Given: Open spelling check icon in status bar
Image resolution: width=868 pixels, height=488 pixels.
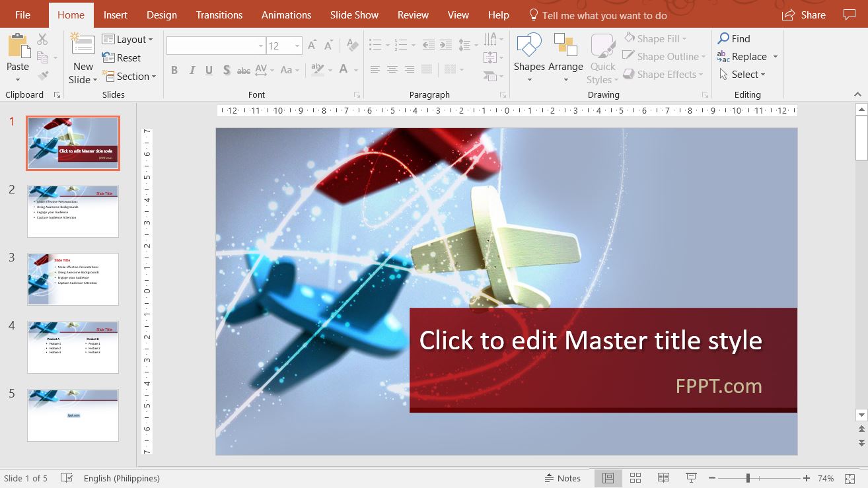Looking at the screenshot, I should pos(67,477).
